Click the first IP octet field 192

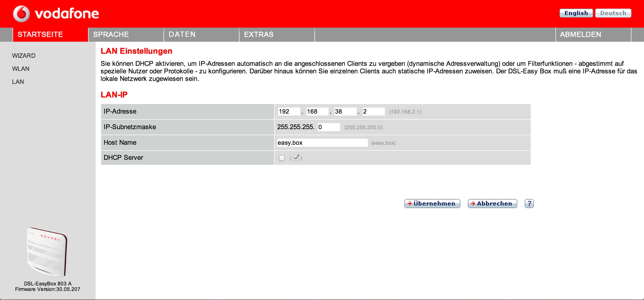289,111
